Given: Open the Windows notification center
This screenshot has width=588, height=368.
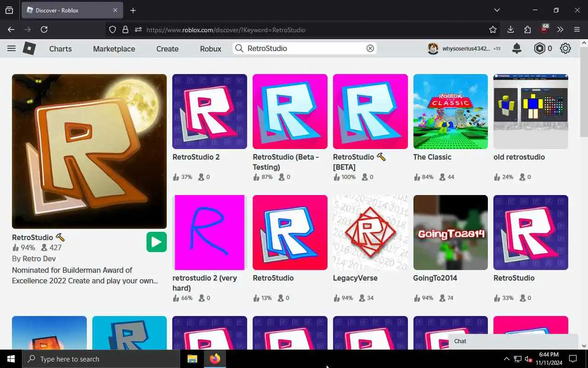Looking at the screenshot, I should click(x=573, y=359).
